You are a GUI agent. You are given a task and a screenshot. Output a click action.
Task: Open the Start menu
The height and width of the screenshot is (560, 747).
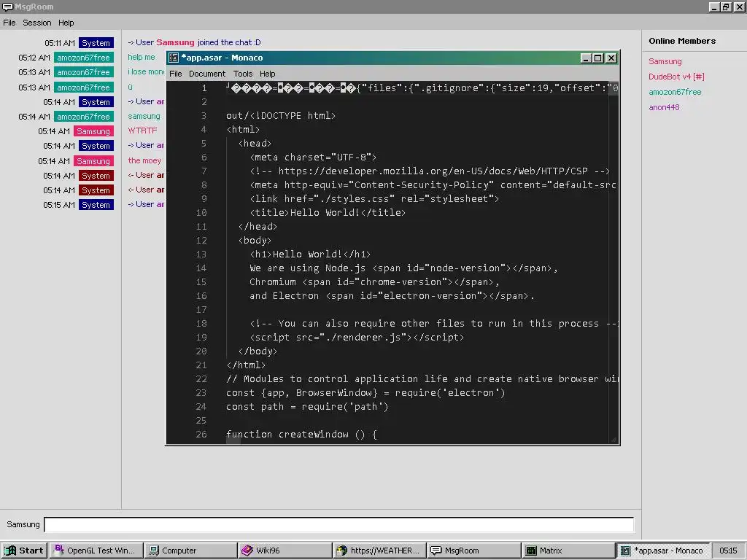[x=24, y=551]
